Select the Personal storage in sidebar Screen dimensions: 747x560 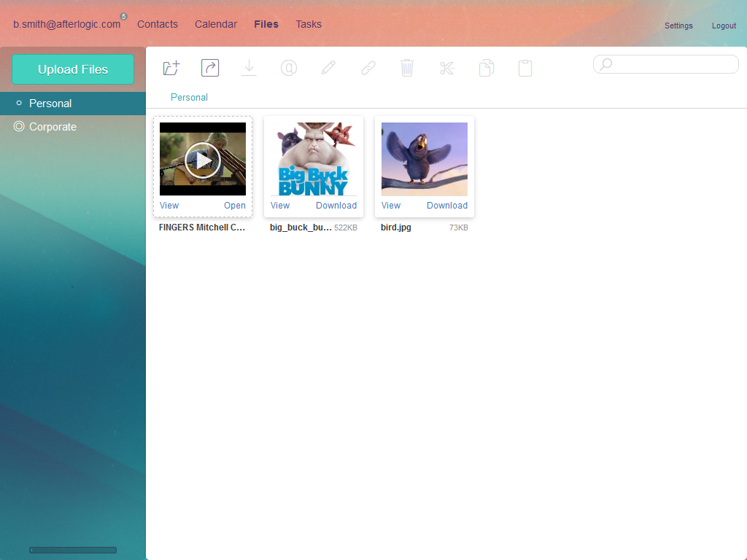50,104
